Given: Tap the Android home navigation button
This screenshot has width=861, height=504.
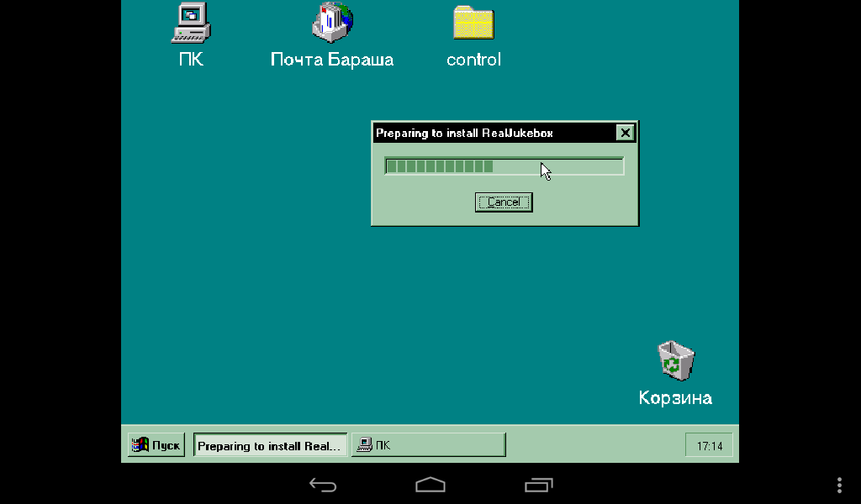Looking at the screenshot, I should 430,485.
